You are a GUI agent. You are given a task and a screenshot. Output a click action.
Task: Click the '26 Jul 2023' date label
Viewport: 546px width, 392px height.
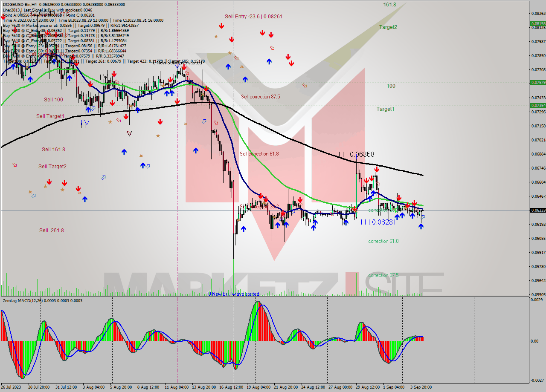[12, 387]
